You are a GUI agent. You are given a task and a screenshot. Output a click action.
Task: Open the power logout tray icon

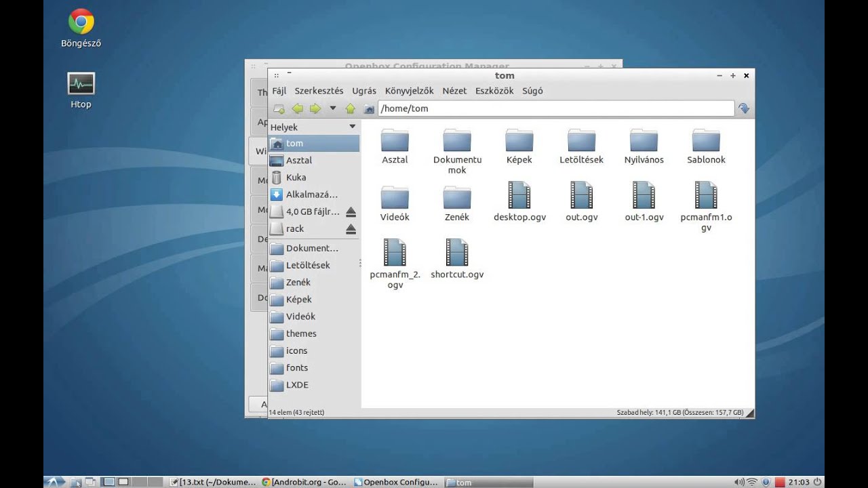pyautogui.click(x=818, y=482)
